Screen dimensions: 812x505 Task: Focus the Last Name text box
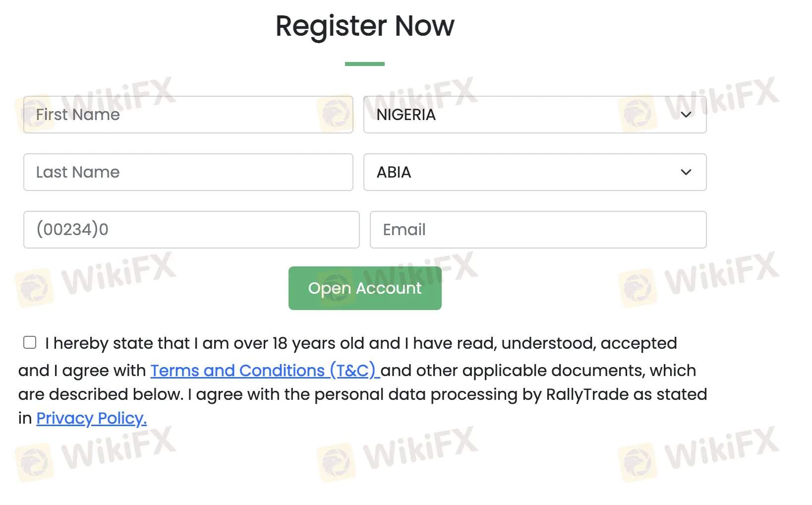tap(187, 172)
